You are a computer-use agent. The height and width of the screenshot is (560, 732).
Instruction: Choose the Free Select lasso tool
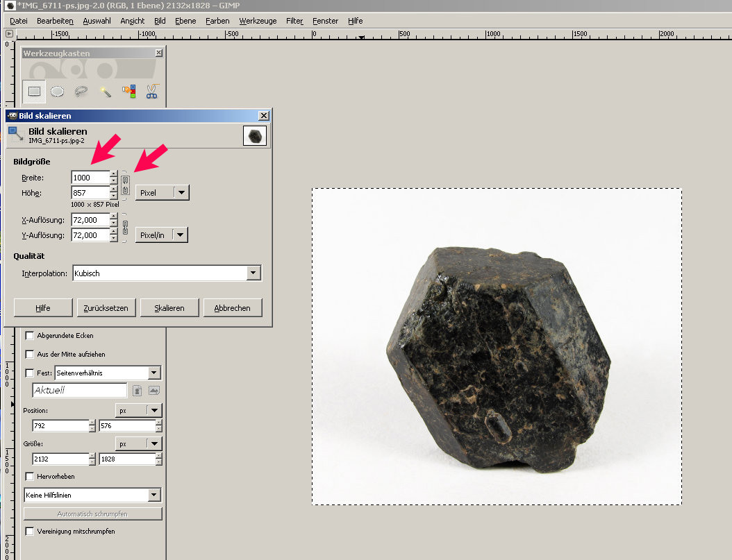[81, 91]
